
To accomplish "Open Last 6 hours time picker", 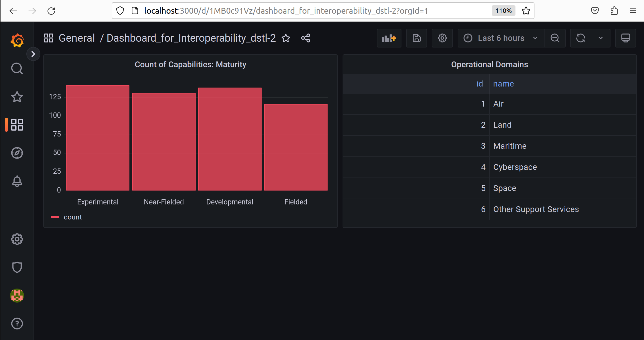I will pos(501,38).
